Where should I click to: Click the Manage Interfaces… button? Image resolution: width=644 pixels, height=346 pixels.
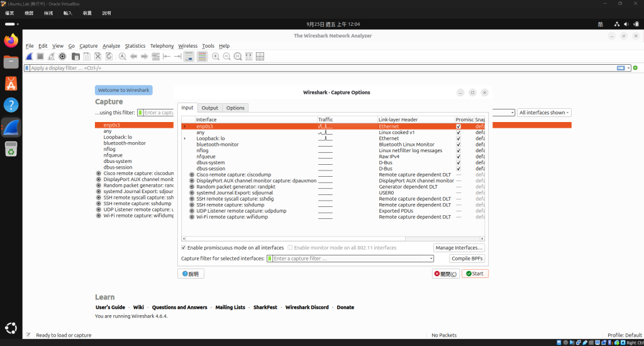458,248
